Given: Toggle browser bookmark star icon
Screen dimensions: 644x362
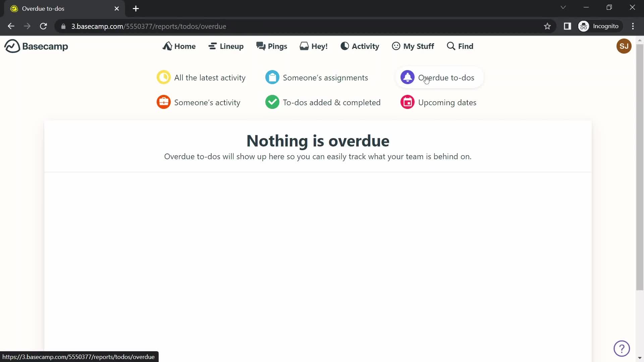Looking at the screenshot, I should click(x=547, y=26).
